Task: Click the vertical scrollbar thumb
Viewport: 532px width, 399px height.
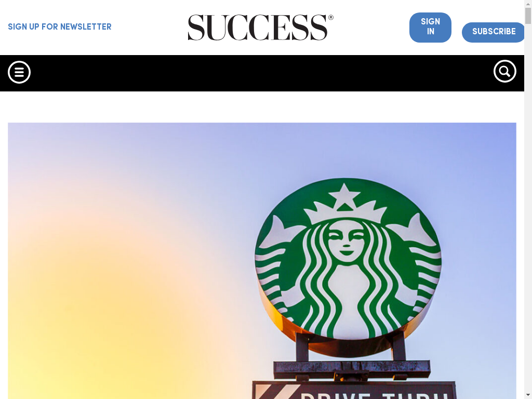Action: pyautogui.click(x=528, y=15)
